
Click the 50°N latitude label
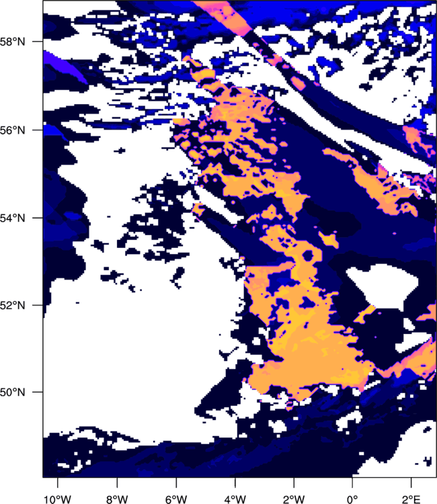12,392
